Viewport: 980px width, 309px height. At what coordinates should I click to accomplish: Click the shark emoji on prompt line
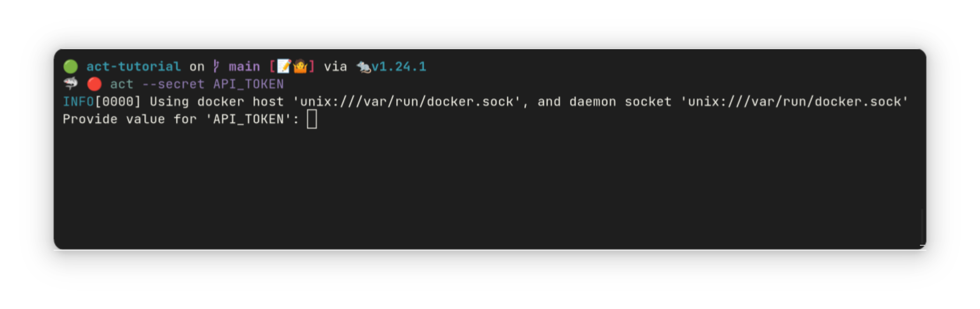click(x=70, y=84)
